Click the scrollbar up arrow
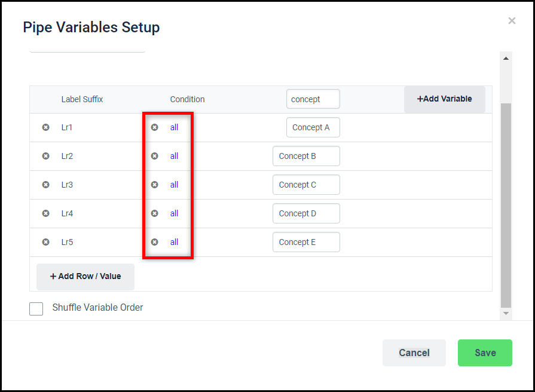The width and height of the screenshot is (535, 392). tap(506, 59)
